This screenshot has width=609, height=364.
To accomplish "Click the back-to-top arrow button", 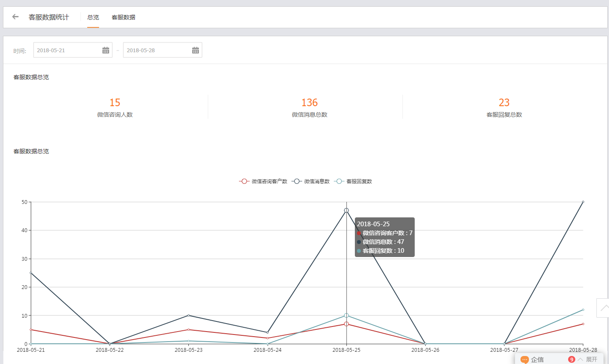I will click(603, 308).
